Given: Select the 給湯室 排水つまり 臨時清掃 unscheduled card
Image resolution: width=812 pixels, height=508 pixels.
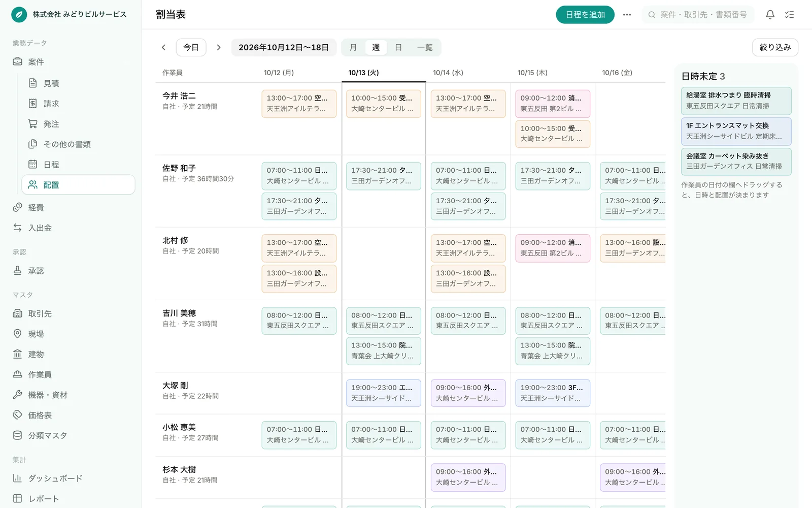Looking at the screenshot, I should tap(736, 101).
